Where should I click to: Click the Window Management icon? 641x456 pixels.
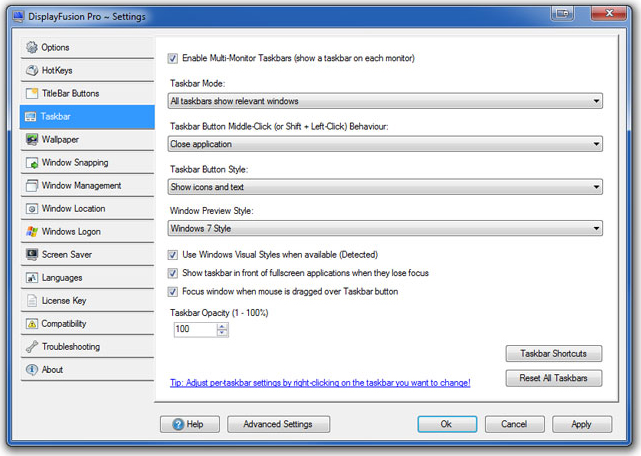pos(31,186)
